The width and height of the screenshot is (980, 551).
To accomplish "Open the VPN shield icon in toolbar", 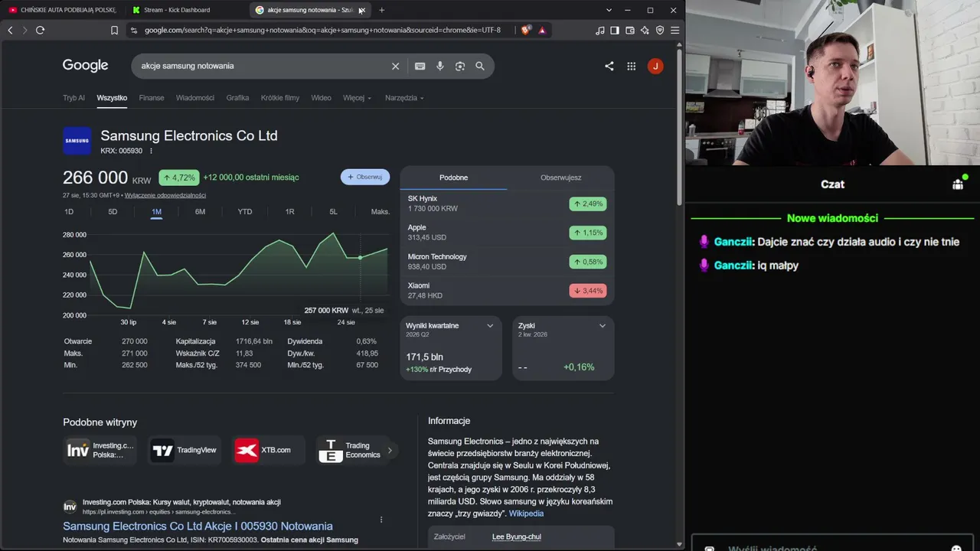I will (660, 30).
